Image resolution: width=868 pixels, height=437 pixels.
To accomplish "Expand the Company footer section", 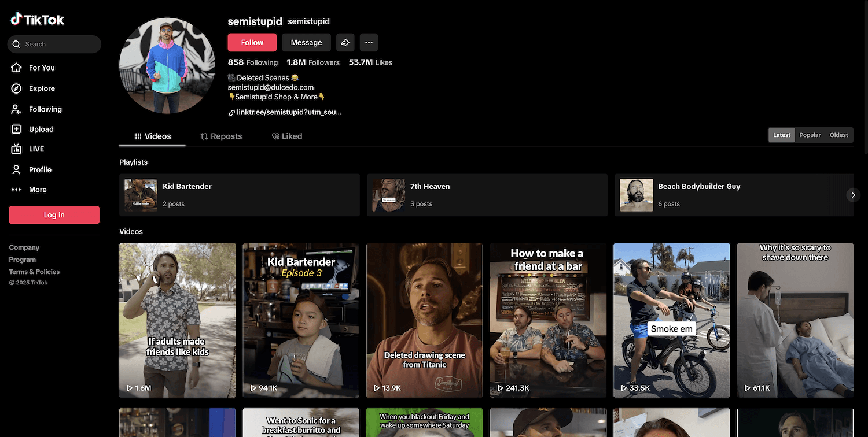I will pyautogui.click(x=24, y=247).
